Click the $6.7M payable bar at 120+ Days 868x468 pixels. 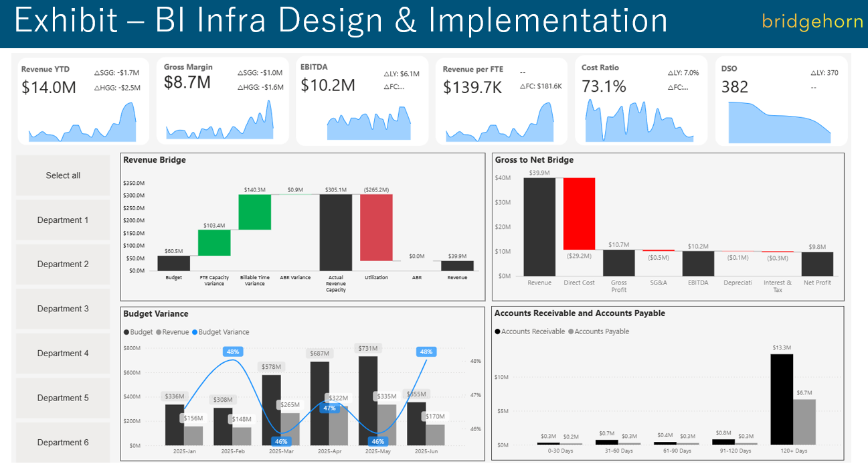tap(804, 422)
